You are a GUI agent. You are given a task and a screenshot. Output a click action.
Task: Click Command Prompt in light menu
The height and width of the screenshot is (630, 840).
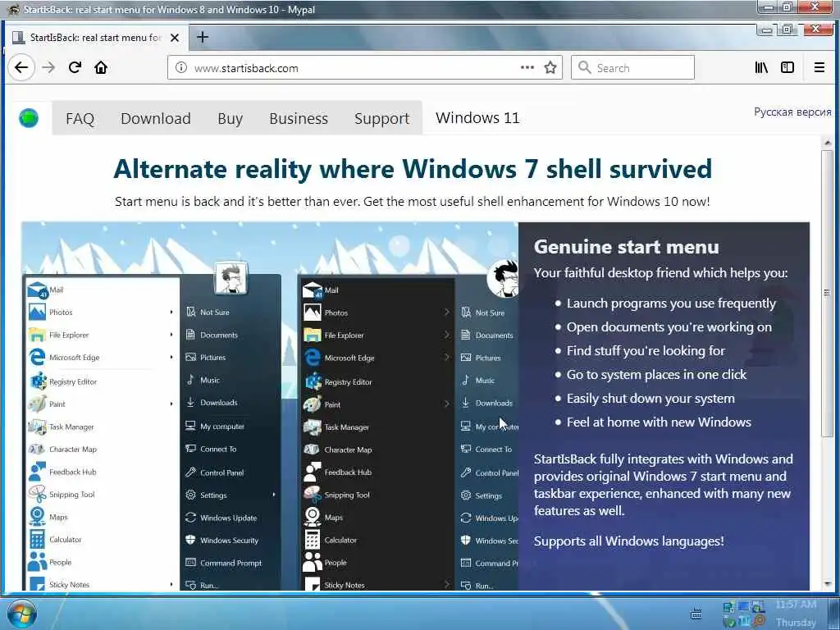click(231, 563)
